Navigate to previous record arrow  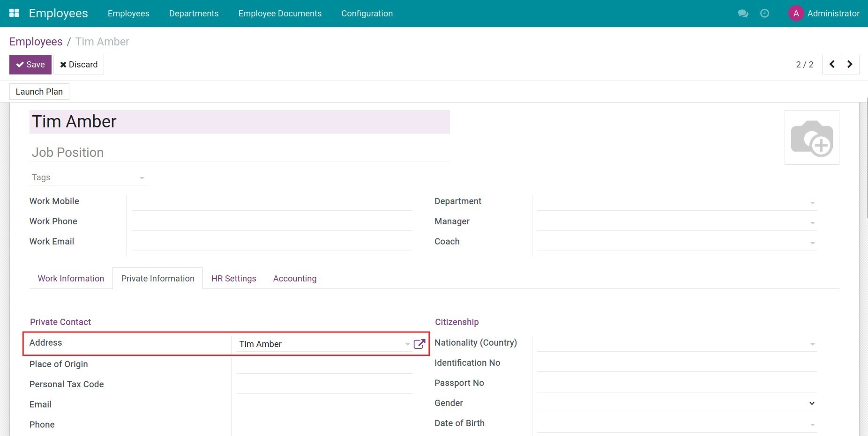pos(831,64)
